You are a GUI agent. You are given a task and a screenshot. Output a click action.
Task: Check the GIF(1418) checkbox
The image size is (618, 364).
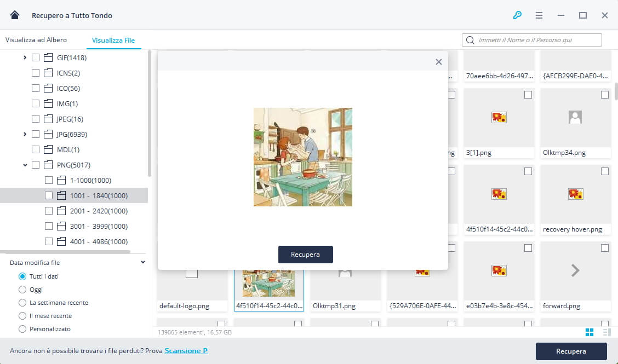36,57
